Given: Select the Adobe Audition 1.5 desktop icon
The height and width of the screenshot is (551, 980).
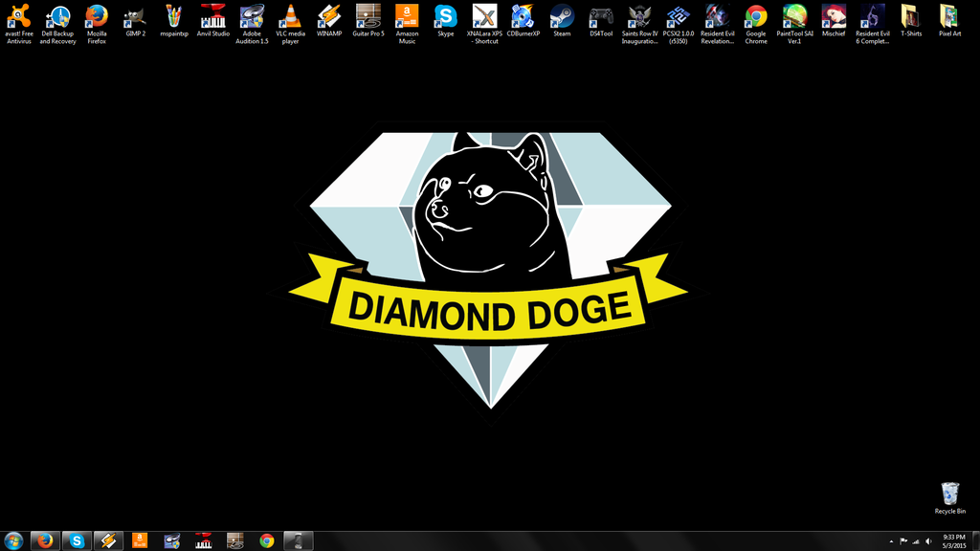Looking at the screenshot, I should (x=252, y=24).
